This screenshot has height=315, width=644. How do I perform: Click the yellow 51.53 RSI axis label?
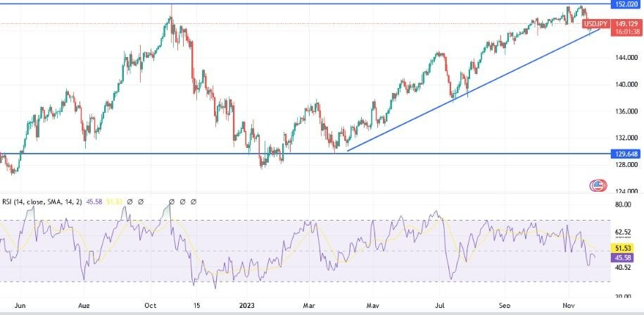point(624,248)
